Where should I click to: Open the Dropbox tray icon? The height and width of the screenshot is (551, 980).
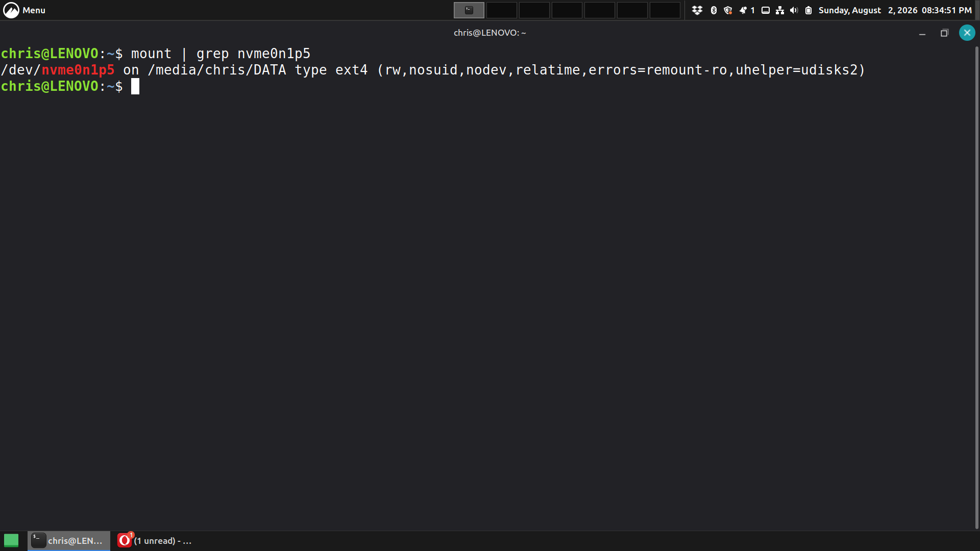[697, 10]
